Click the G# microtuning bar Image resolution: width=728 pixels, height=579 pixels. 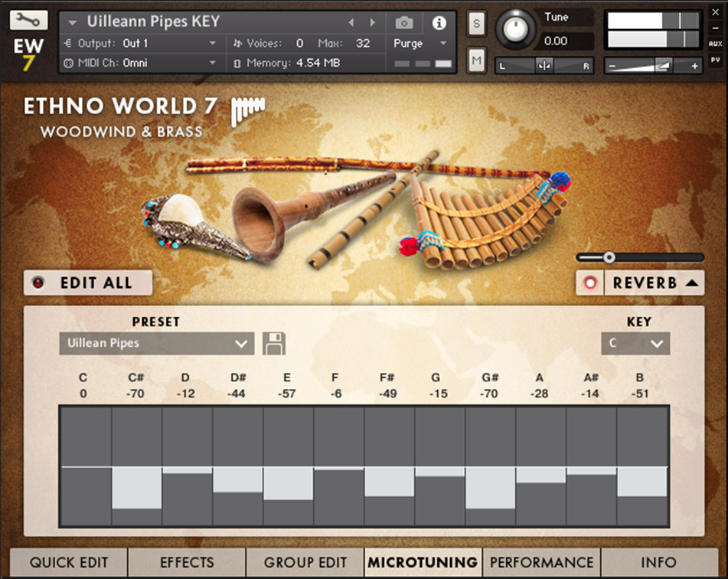point(490,488)
